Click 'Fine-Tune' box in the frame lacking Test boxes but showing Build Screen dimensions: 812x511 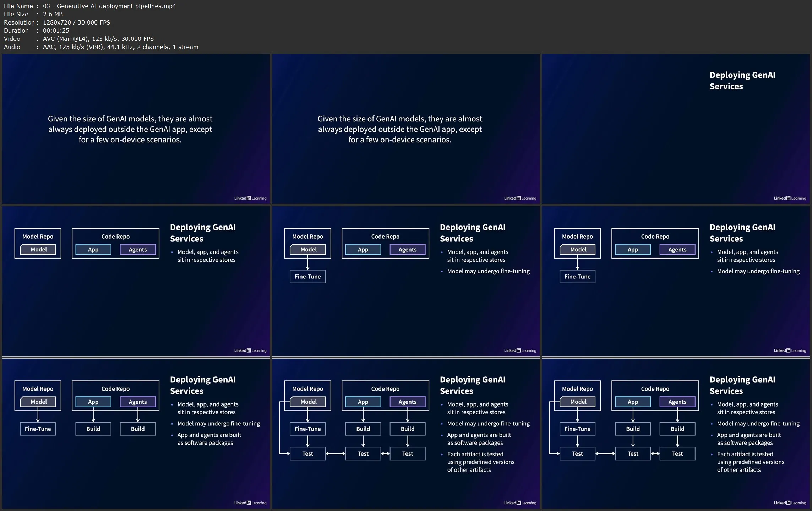pyautogui.click(x=38, y=429)
